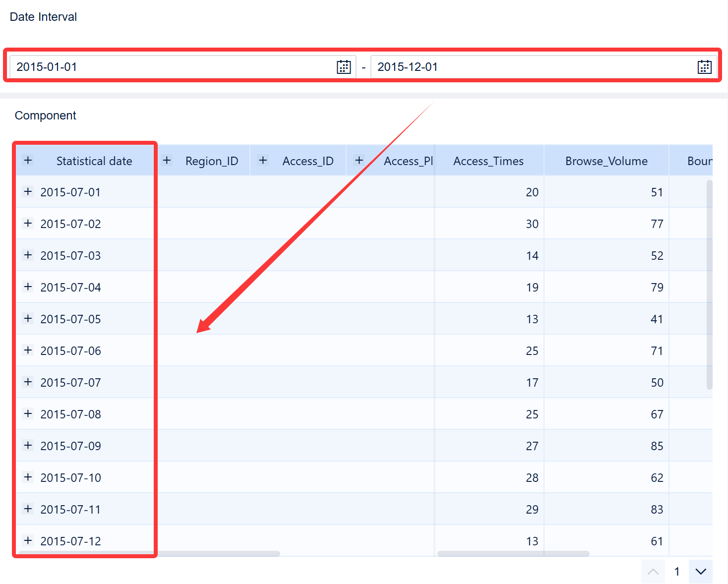Click the plus icon on Statistical date column

coord(28,160)
